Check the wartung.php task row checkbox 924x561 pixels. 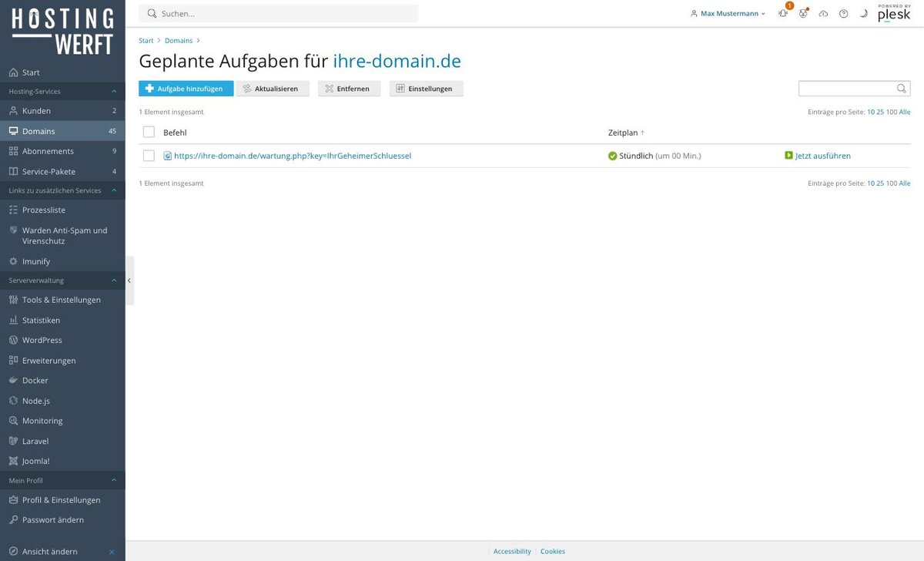click(x=149, y=156)
